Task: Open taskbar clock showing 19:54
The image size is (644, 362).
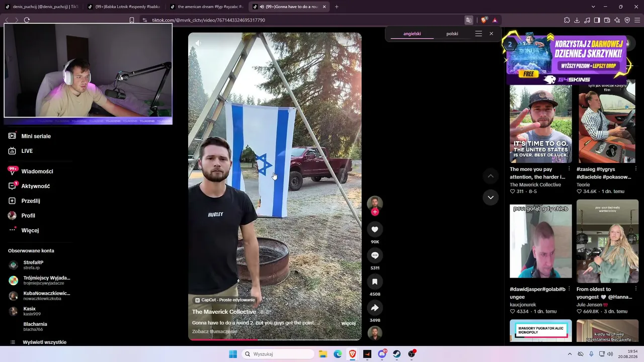Action: [x=628, y=354]
